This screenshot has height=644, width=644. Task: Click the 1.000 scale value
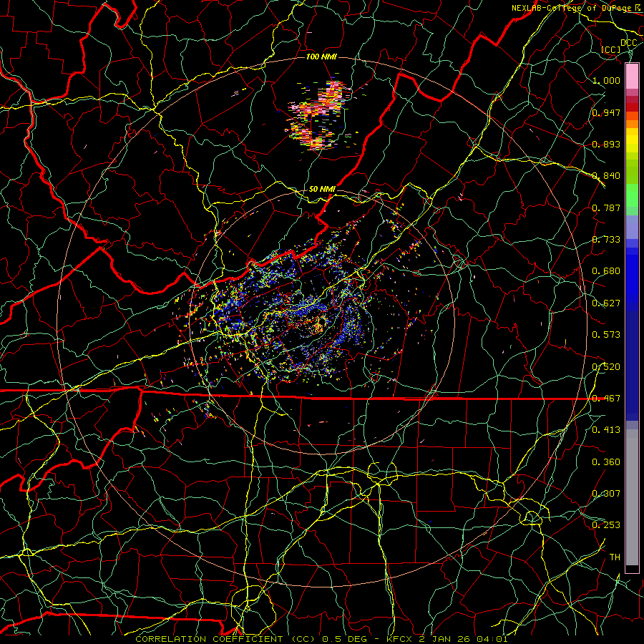[606, 80]
